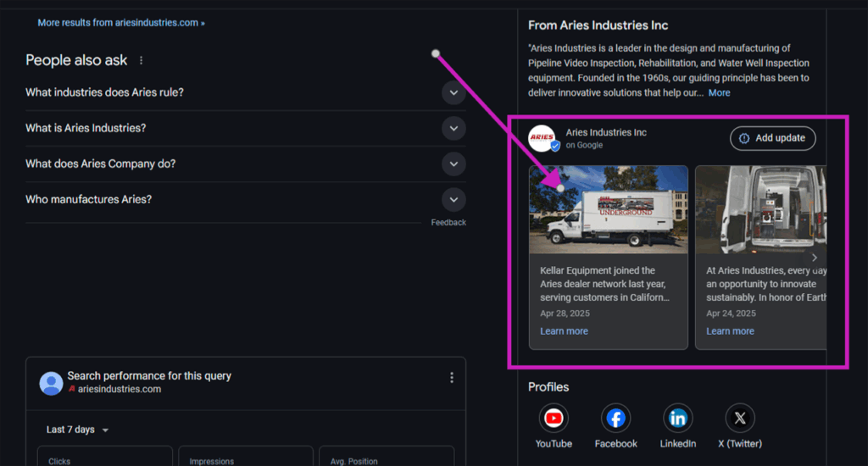Open the X (Twitter) profile icon
Image resolution: width=868 pixels, height=466 pixels.
tap(739, 419)
